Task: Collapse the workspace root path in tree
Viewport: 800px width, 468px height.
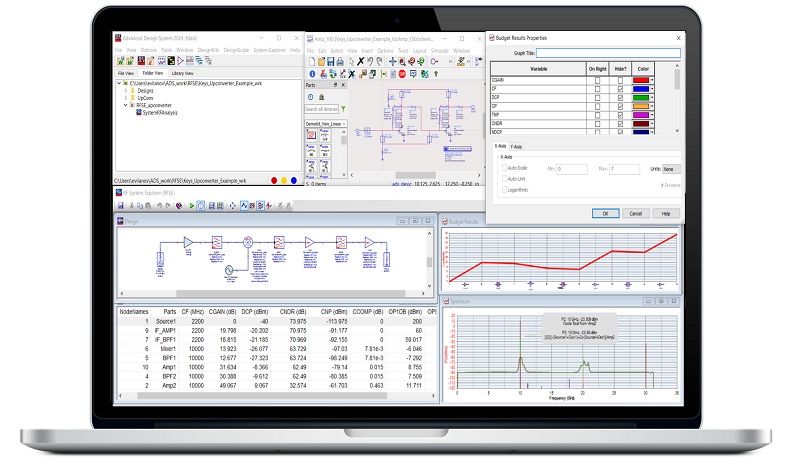Action: coord(119,83)
